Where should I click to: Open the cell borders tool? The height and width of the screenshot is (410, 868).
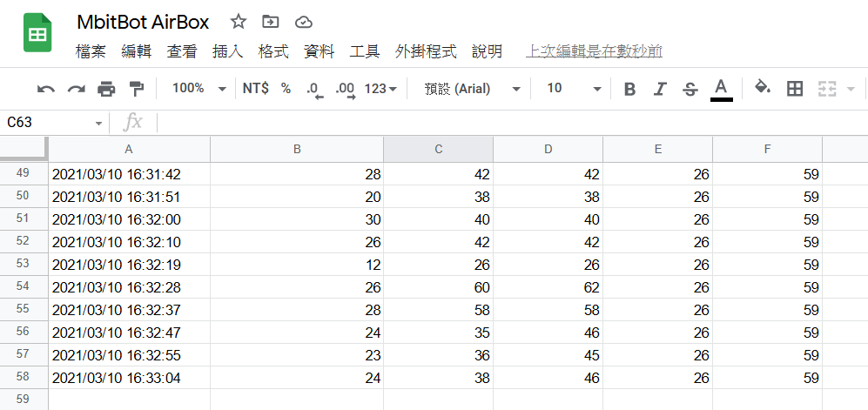[x=795, y=89]
